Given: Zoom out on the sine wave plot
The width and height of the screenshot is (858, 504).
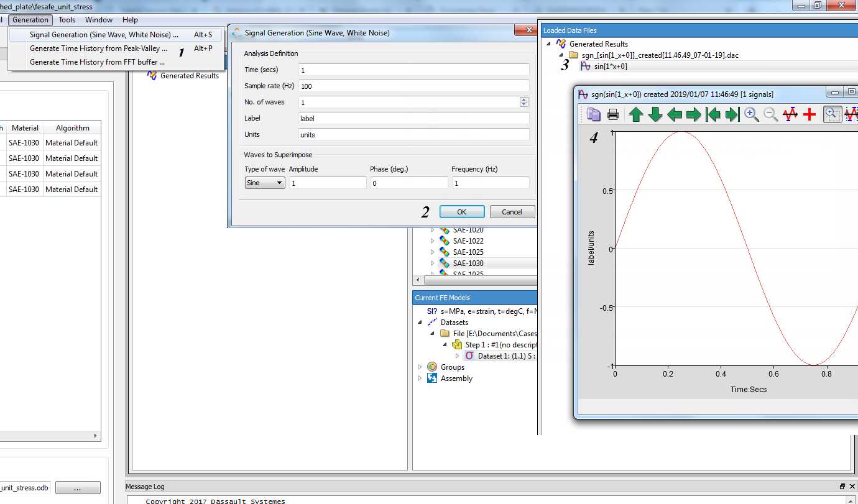Looking at the screenshot, I should click(x=770, y=114).
